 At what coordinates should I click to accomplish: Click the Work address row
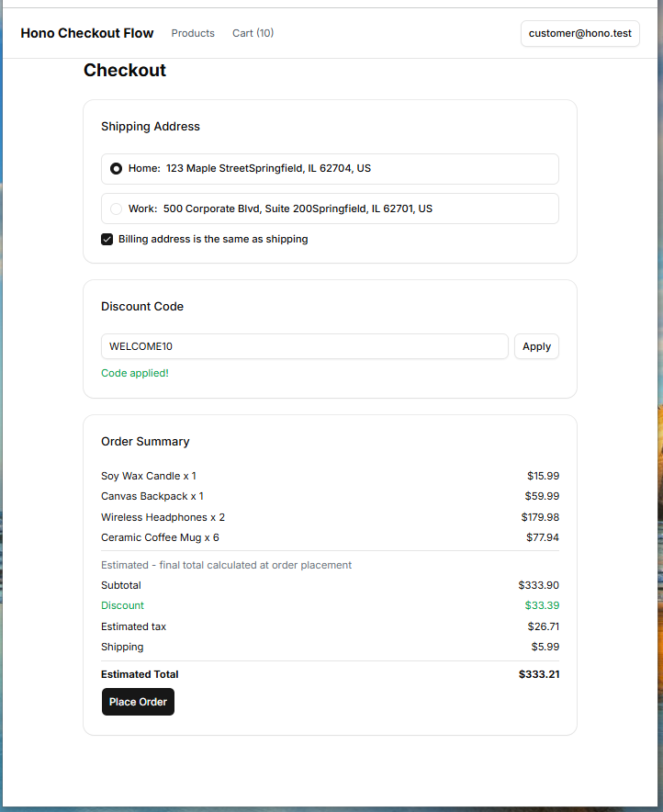331,209
